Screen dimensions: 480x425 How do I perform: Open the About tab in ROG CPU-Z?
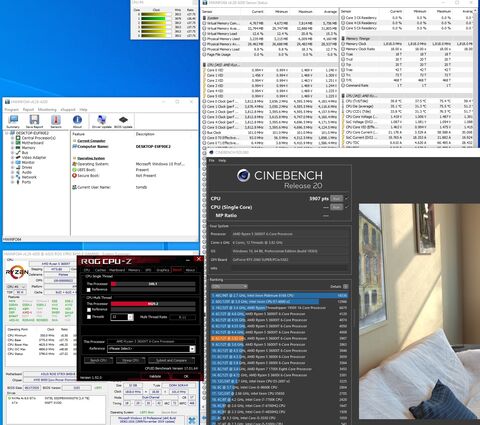click(x=190, y=270)
